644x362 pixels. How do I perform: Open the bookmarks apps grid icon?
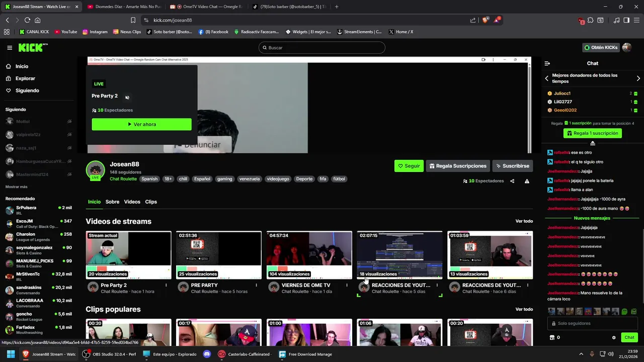tap(7, 32)
